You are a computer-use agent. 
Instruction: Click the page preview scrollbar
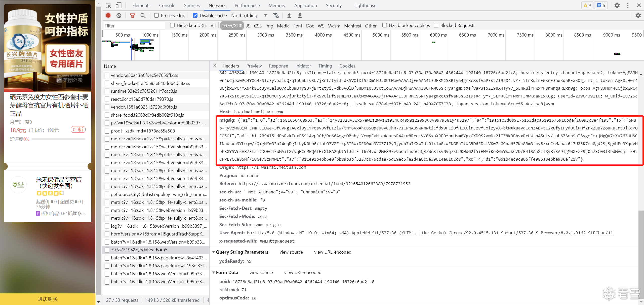(98, 151)
